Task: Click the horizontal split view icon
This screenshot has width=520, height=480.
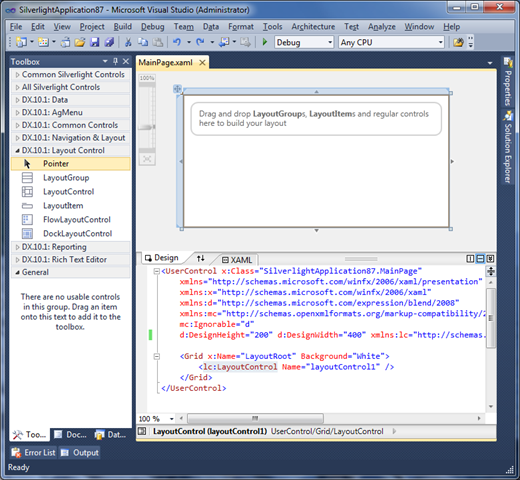Action: click(x=480, y=259)
